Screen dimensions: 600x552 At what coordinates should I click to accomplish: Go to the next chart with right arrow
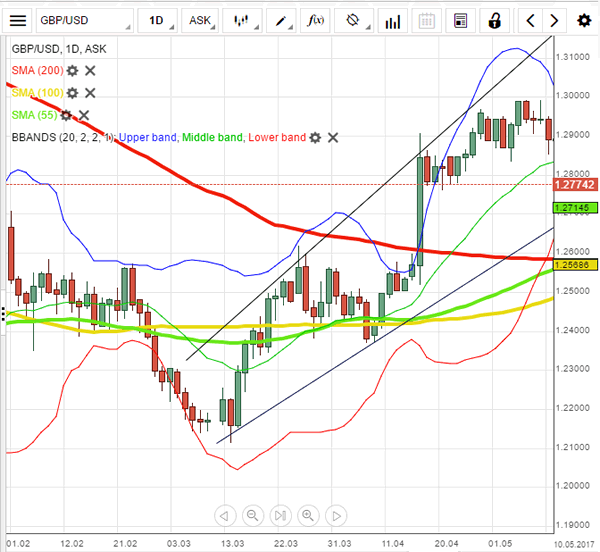(x=553, y=21)
